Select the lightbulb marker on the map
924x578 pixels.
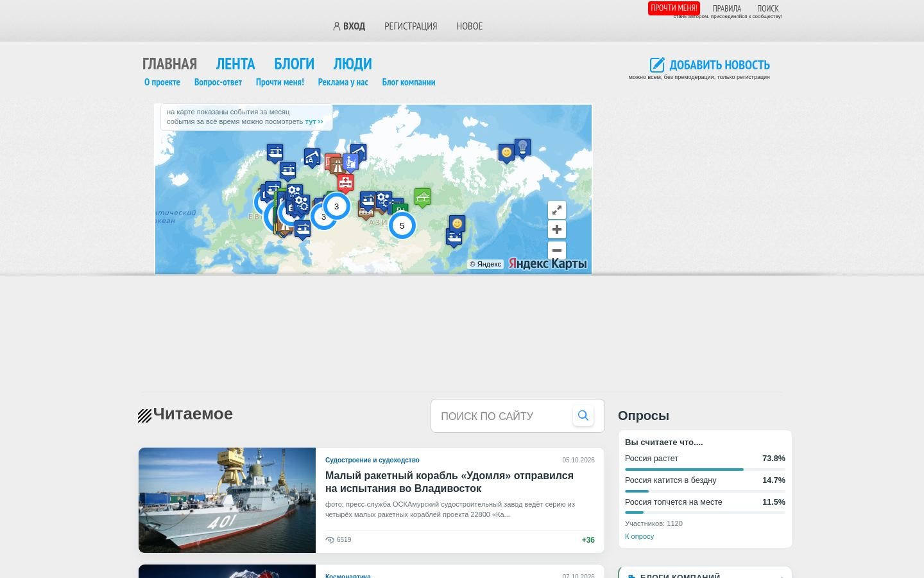click(x=523, y=148)
